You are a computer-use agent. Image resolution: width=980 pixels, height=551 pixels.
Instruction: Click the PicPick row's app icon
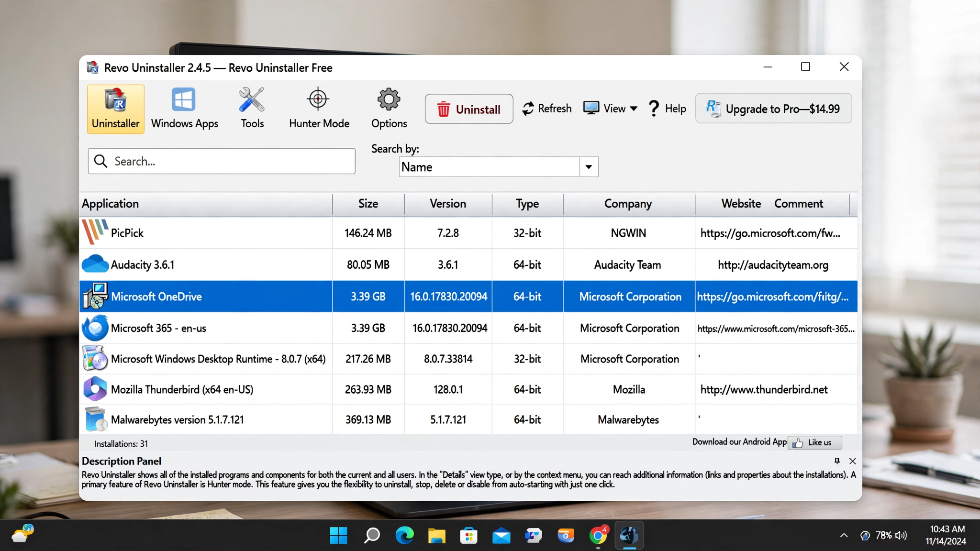(95, 232)
